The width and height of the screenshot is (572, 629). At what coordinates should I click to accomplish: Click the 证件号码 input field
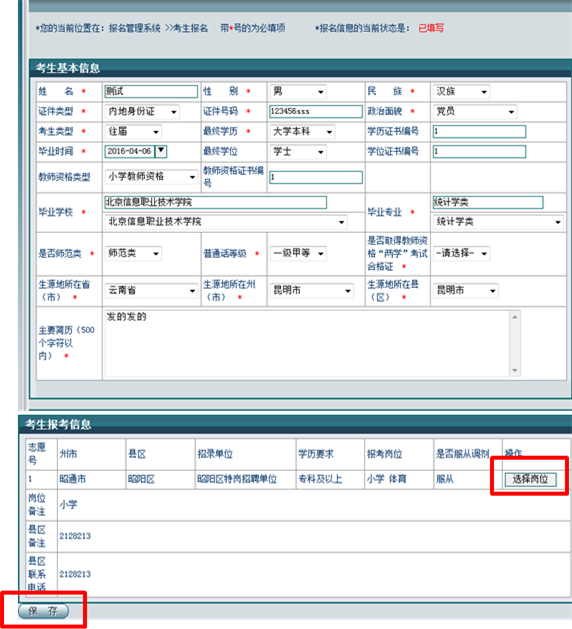(316, 112)
